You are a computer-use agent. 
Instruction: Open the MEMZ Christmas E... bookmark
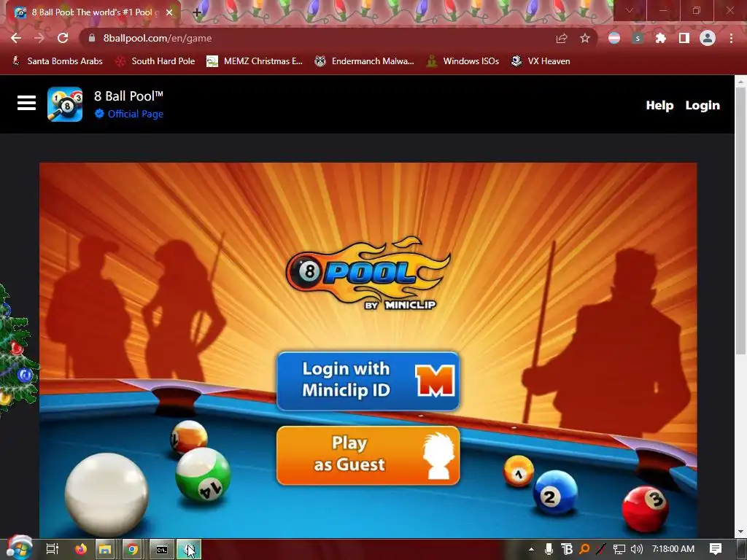[255, 61]
